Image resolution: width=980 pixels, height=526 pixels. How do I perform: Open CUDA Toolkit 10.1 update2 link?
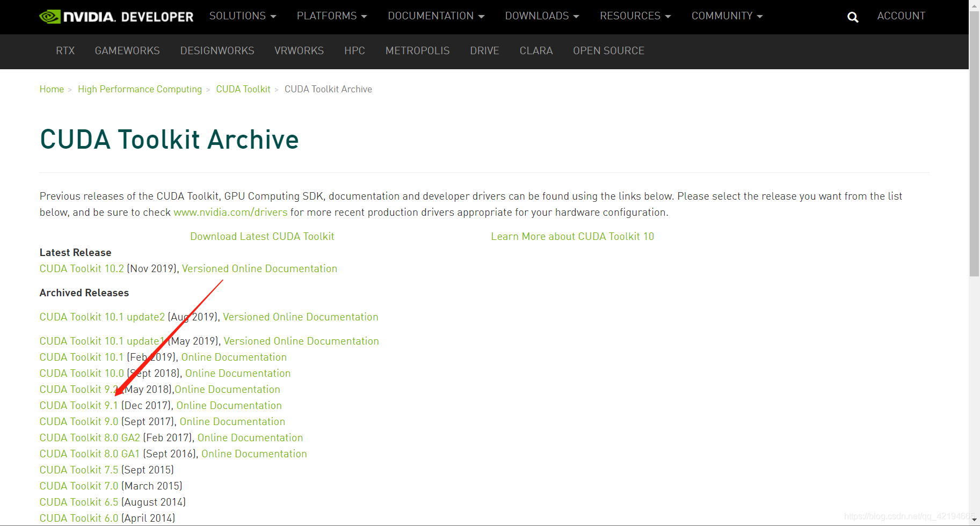click(x=102, y=317)
